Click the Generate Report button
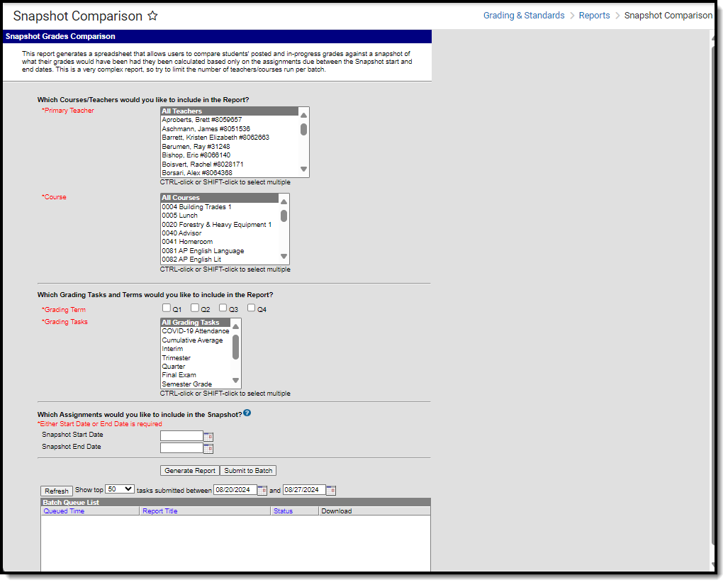The height and width of the screenshot is (585, 728). (x=190, y=471)
